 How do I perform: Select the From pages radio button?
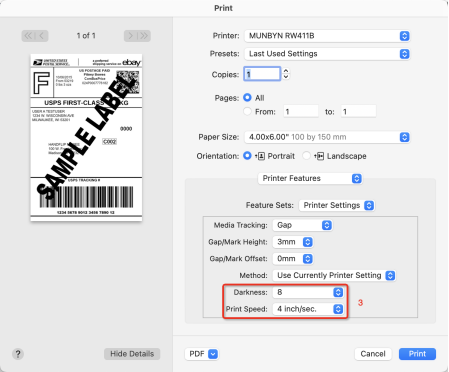(x=247, y=111)
